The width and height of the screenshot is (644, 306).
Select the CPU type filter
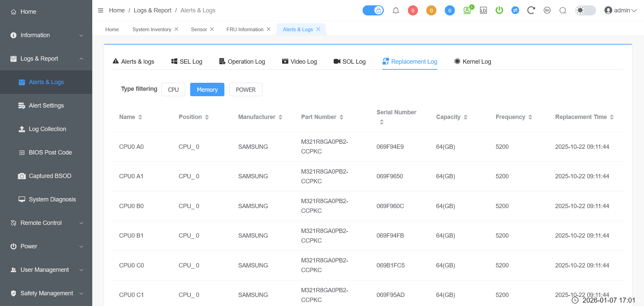click(173, 89)
